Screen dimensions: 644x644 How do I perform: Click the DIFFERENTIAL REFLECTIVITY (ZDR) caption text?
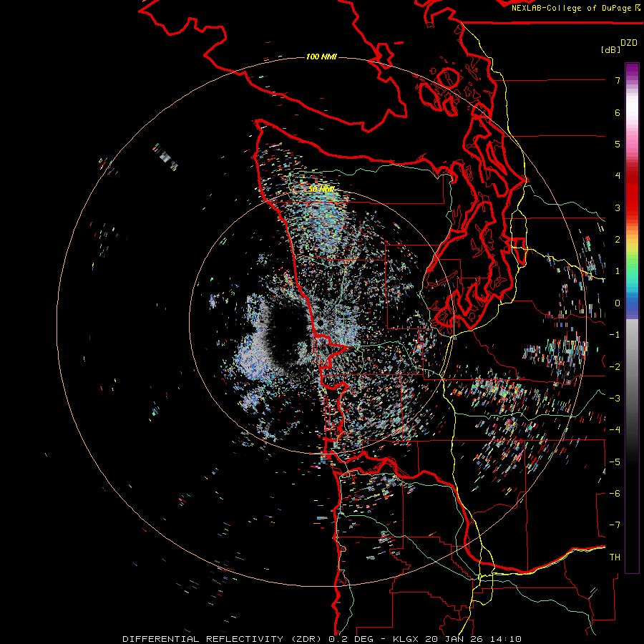(x=222, y=639)
